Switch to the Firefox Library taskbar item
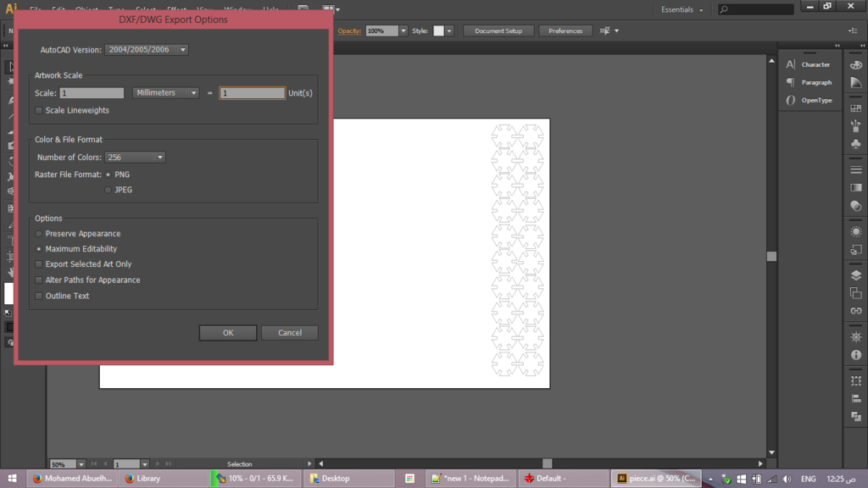 pos(163,479)
